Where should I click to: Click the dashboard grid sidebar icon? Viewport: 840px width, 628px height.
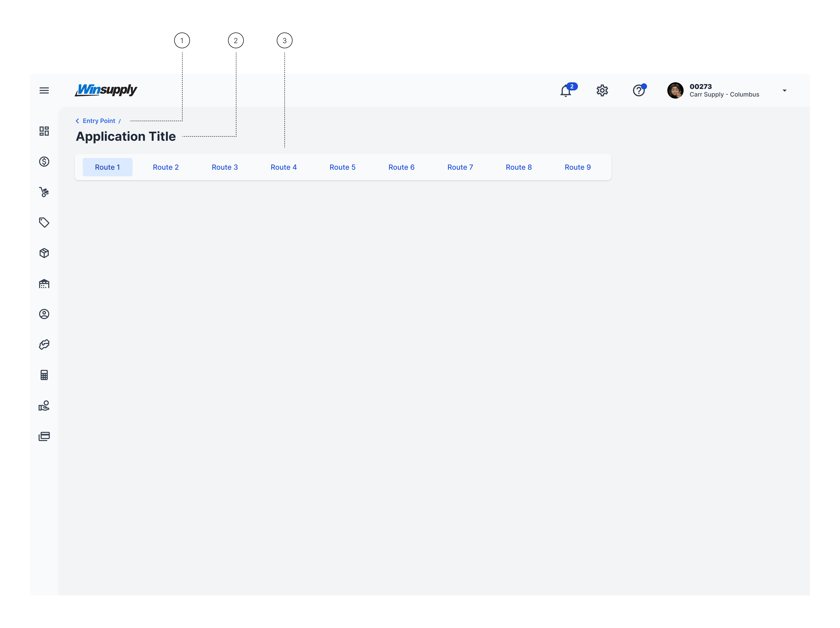coord(44,131)
